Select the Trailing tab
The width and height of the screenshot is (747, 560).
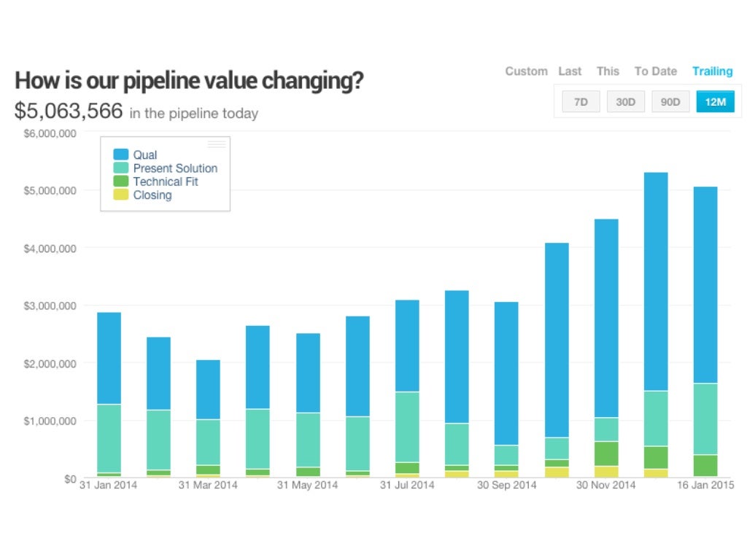click(712, 71)
